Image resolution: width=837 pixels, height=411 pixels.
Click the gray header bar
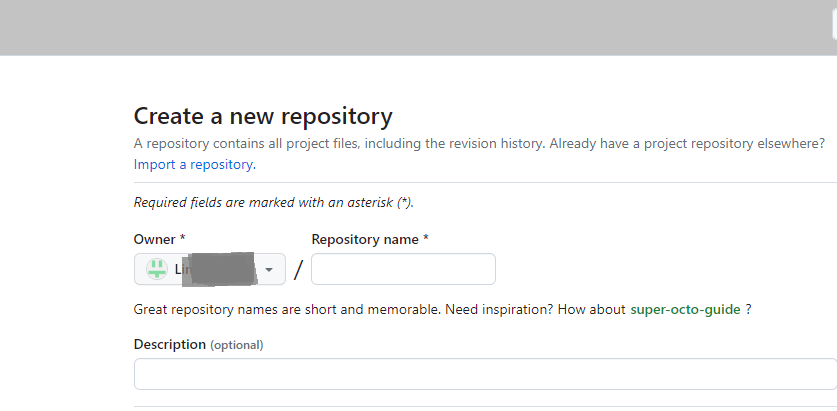point(418,27)
